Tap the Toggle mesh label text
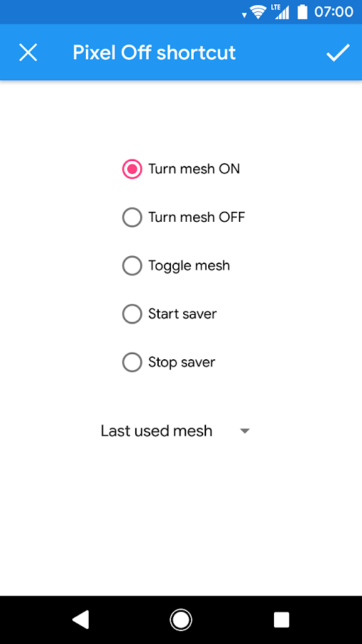The image size is (362, 644). (189, 265)
